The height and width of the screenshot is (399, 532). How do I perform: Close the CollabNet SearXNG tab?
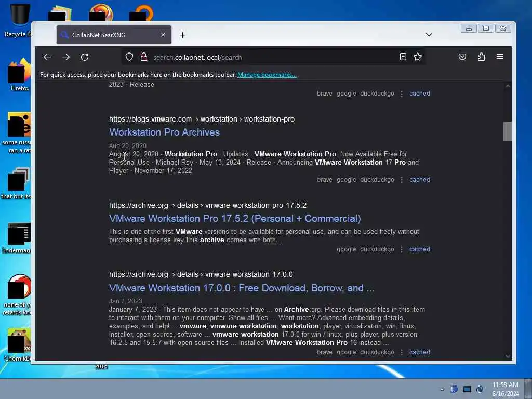(163, 35)
